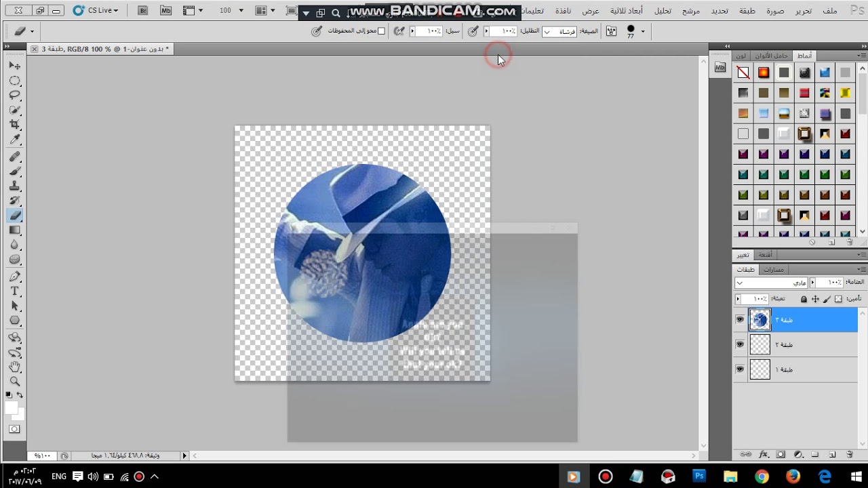Select the Move tool

click(15, 66)
